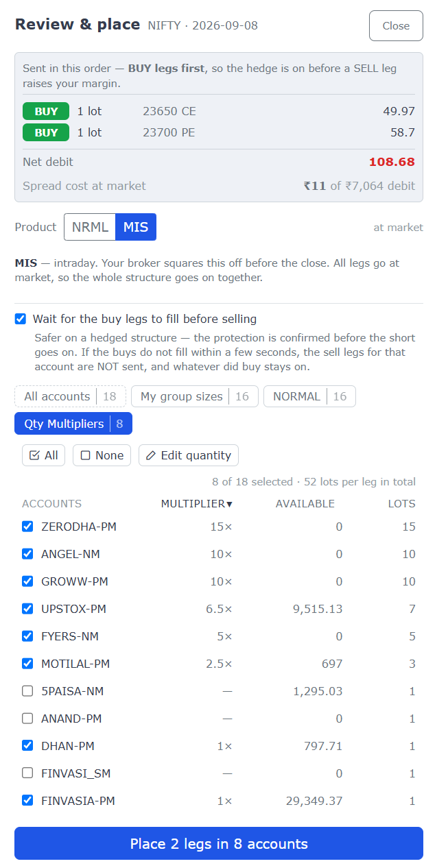Click the NIFTY · 2026-09-08 subtitle
The width and height of the screenshot is (437, 868).
(x=203, y=26)
